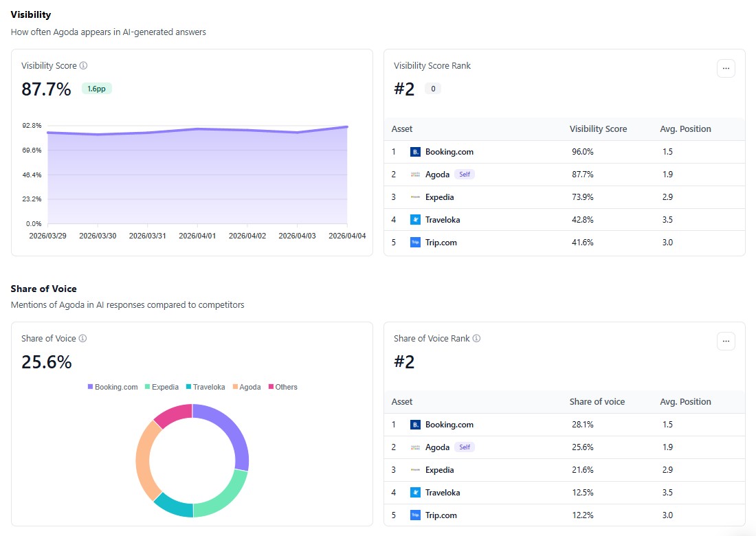
Task: Select Traveloka name in Share of Voice table
Action: coord(443,493)
